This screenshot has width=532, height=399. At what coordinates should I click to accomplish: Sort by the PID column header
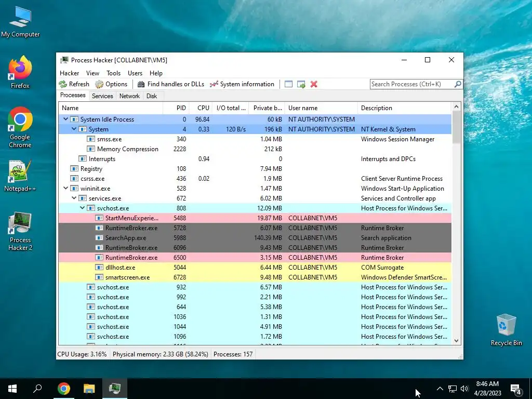pos(176,108)
